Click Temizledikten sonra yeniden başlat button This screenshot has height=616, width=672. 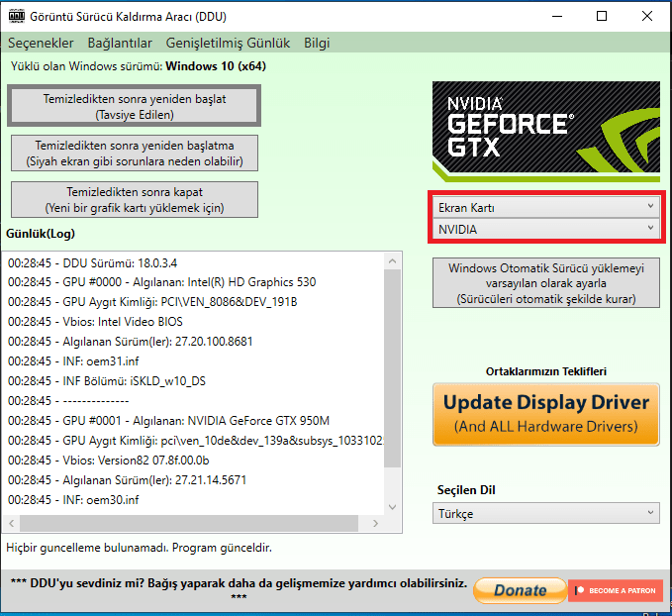tap(135, 106)
